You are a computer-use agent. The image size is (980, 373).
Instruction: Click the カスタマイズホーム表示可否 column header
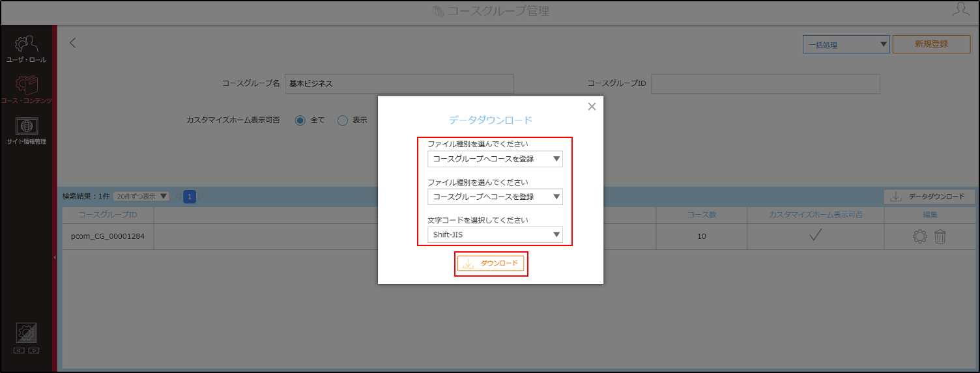tap(816, 215)
